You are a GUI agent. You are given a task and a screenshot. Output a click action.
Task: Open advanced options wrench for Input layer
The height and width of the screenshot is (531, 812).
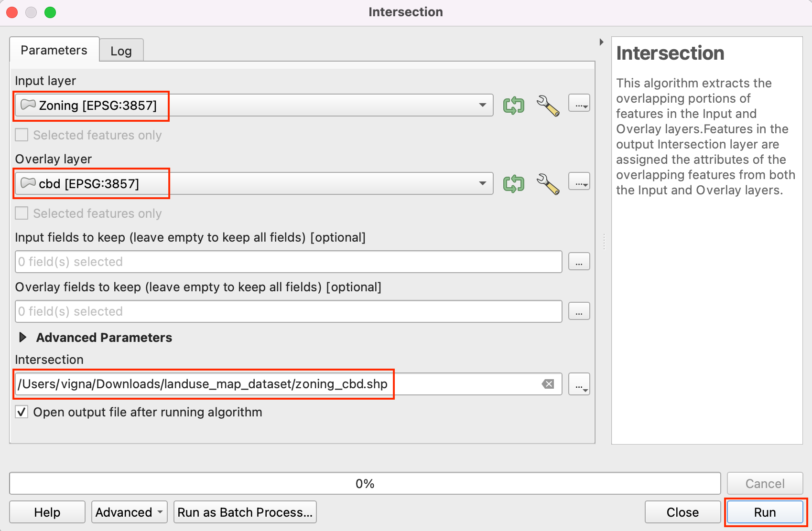click(548, 105)
